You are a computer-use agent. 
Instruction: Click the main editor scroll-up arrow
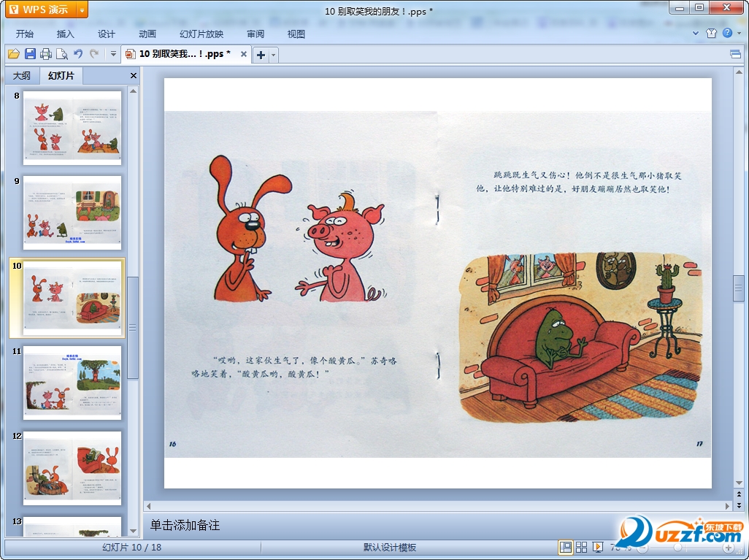739,72
